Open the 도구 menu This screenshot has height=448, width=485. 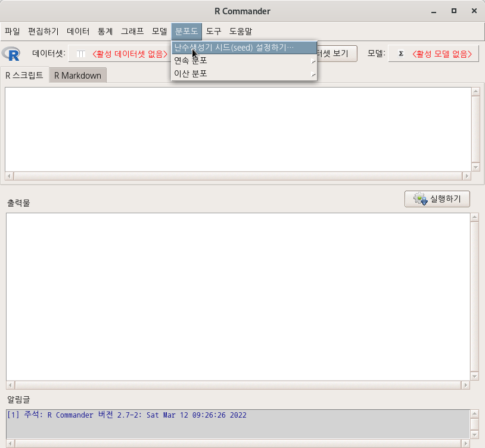tap(213, 31)
